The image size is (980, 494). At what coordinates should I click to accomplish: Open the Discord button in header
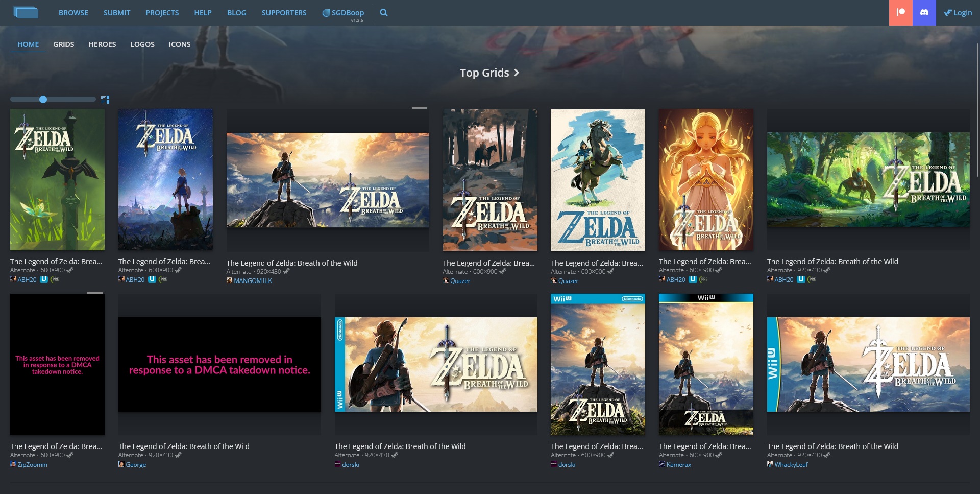tap(924, 13)
